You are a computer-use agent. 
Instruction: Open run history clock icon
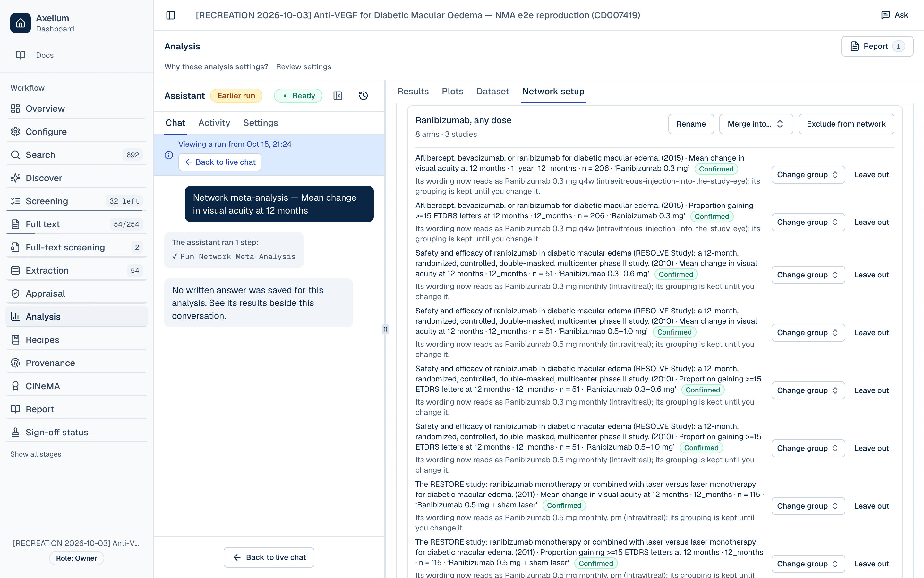364,96
